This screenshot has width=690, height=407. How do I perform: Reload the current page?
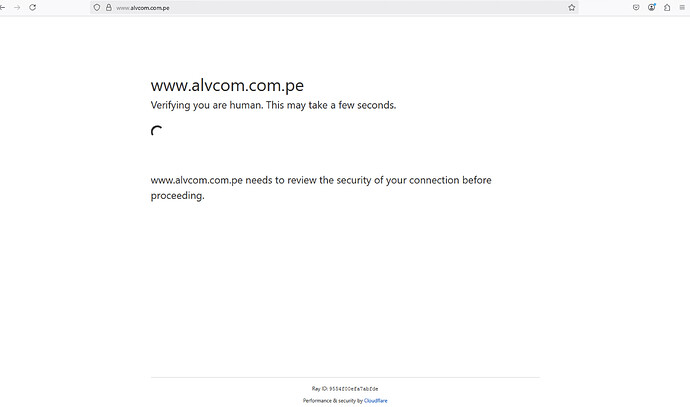pyautogui.click(x=33, y=7)
